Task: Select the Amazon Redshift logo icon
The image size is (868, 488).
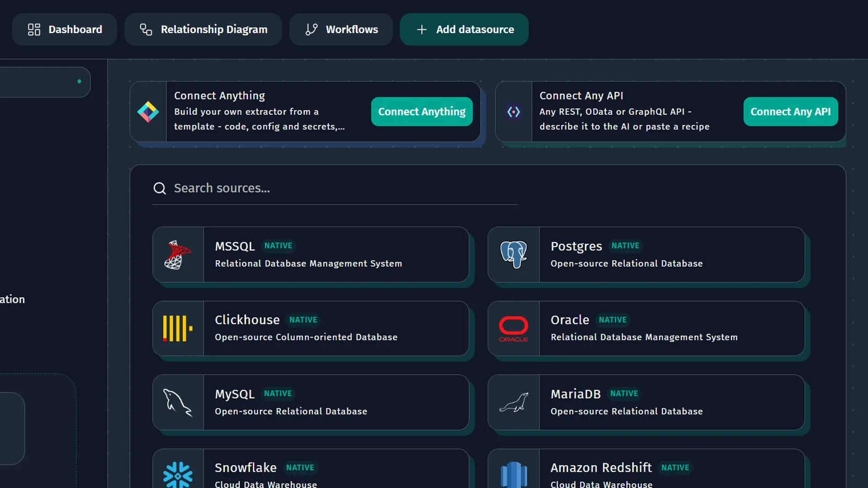Action: tap(514, 474)
